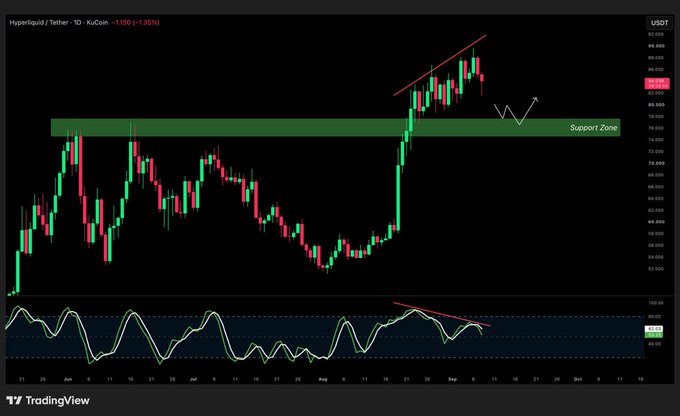
Task: Click the Oct label on time axis
Action: click(578, 379)
